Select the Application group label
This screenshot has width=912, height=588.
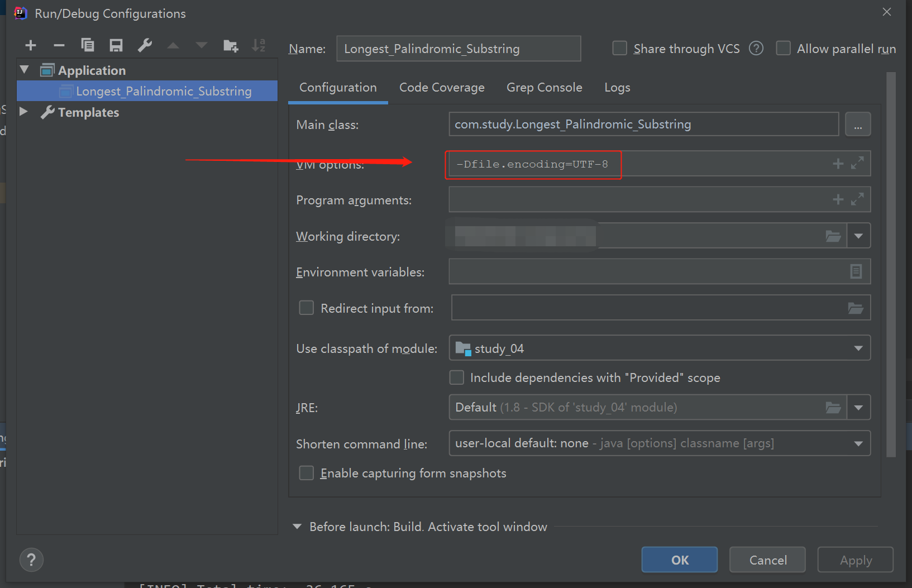(x=92, y=70)
